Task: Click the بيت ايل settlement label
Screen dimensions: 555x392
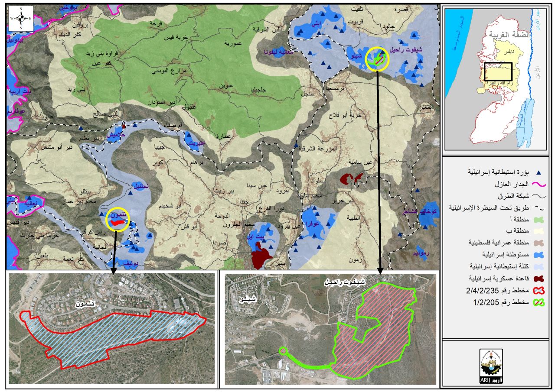Action: pos(259,236)
